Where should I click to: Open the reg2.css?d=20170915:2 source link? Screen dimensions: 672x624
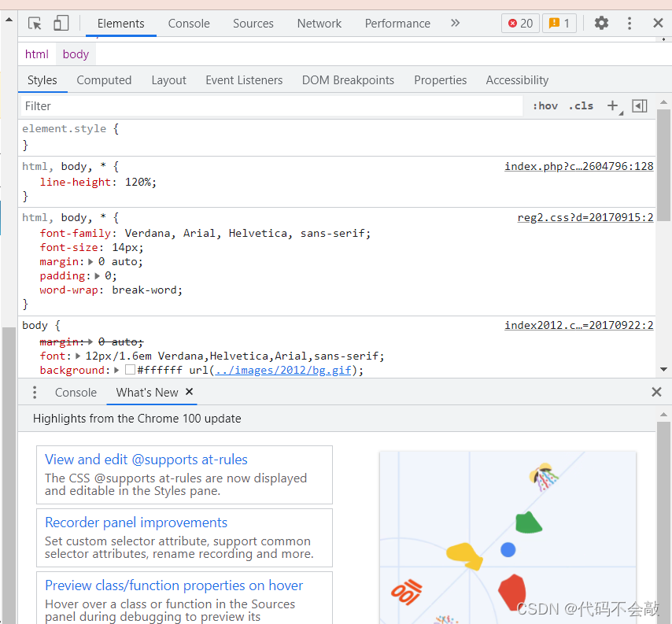tap(585, 217)
